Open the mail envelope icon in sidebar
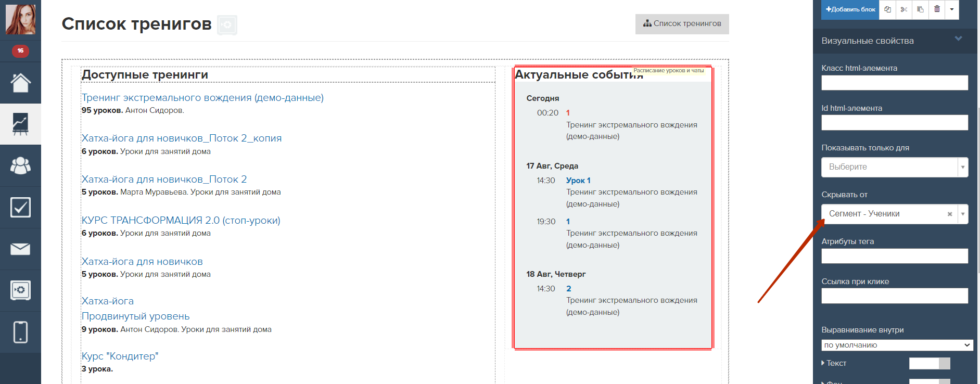Viewport: 980px width, 384px height. 20,249
